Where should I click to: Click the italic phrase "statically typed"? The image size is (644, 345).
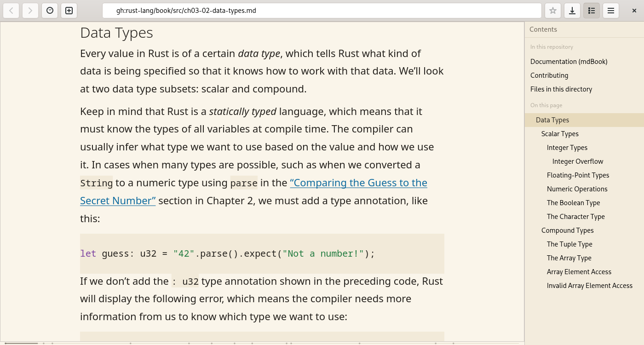point(243,111)
